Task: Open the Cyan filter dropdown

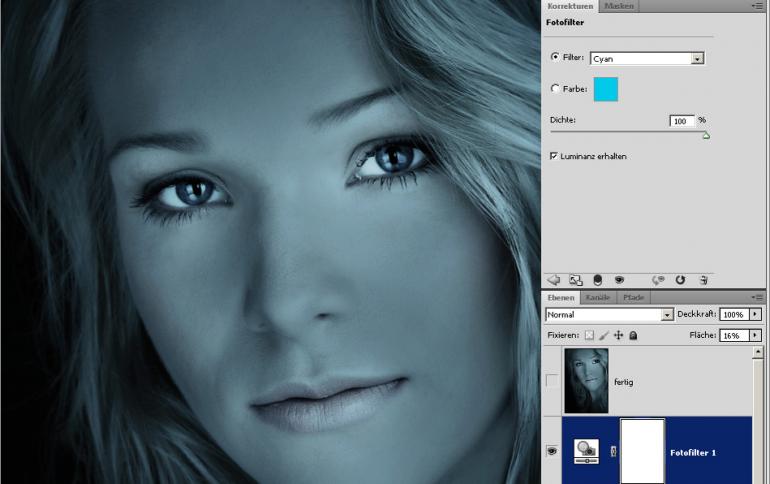Action: 697,58
